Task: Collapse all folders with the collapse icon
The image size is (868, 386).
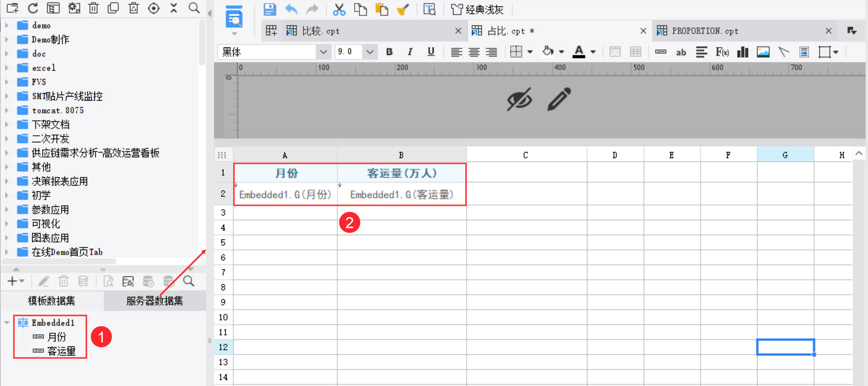Action: click(x=174, y=8)
